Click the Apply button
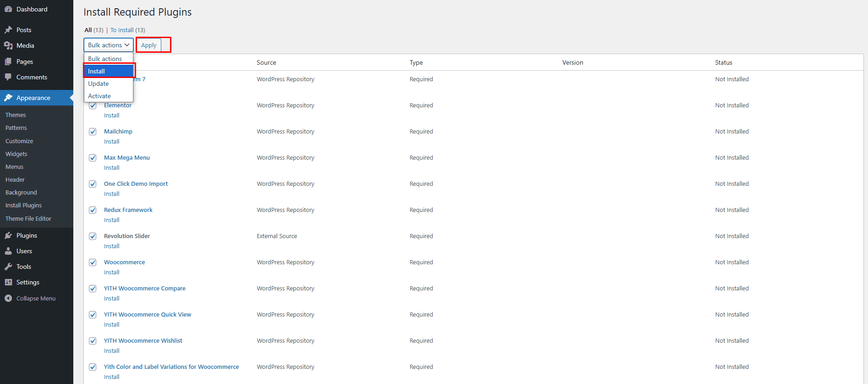868x384 pixels. [148, 45]
